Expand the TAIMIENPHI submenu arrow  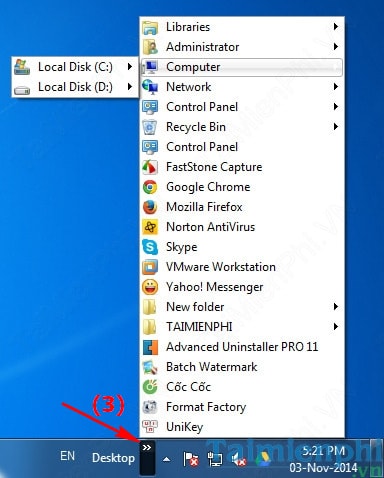(x=336, y=327)
